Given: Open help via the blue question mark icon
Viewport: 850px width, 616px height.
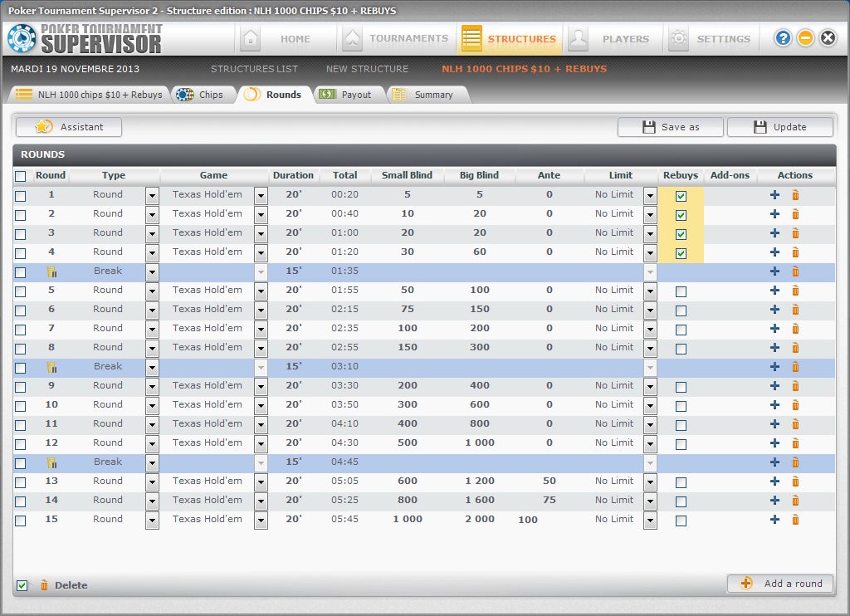Looking at the screenshot, I should point(783,38).
